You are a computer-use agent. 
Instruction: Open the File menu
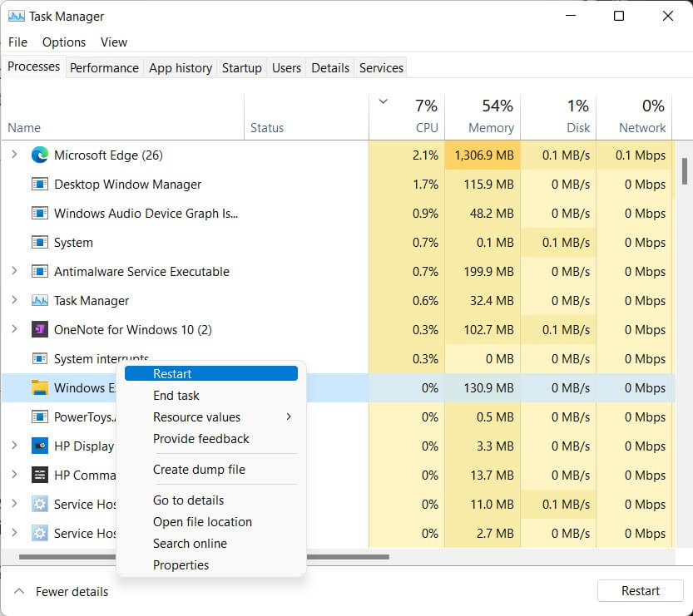coord(17,42)
